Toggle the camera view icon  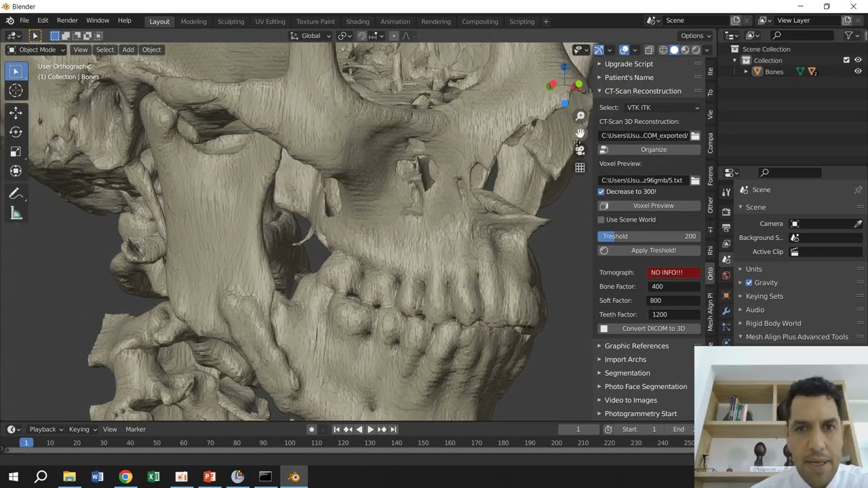[580, 150]
